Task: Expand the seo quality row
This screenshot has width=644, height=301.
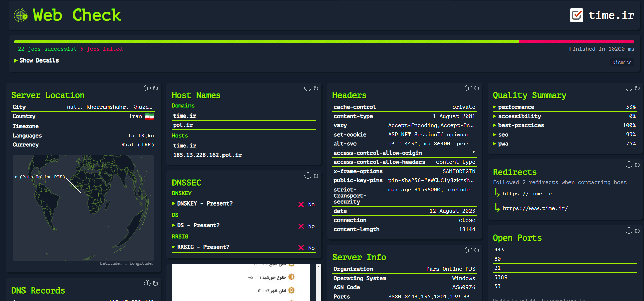Action: coord(564,135)
